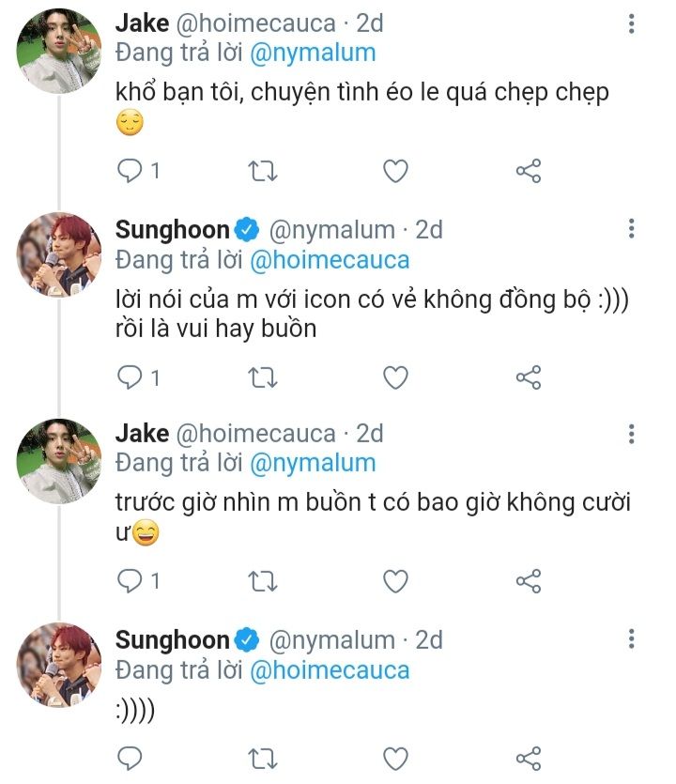Reply to Jake's "khổ bạn tôi" tweet
Viewport: 676px width, 784px height.
[x=130, y=171]
